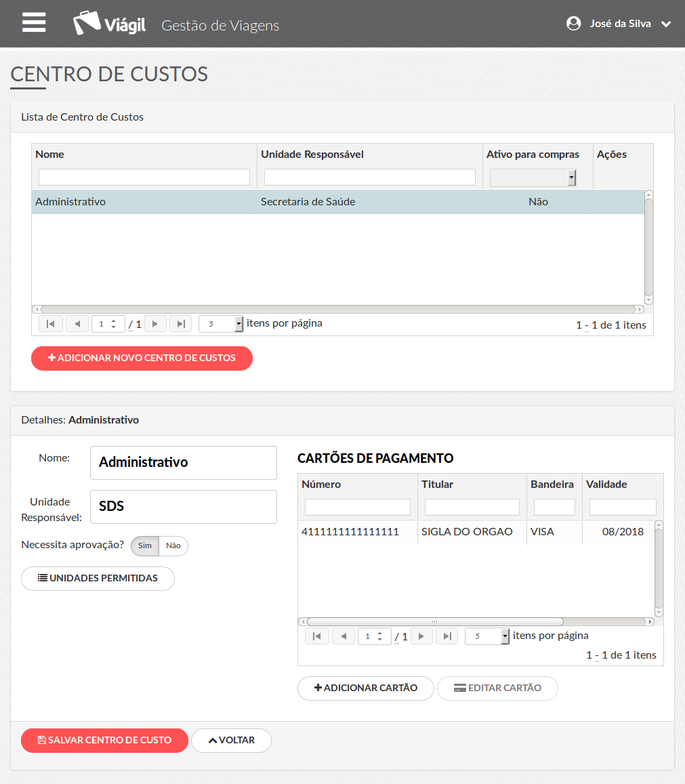Image resolution: width=685 pixels, height=784 pixels.
Task: Select Sim for Necessita aprovação
Action: click(x=145, y=545)
